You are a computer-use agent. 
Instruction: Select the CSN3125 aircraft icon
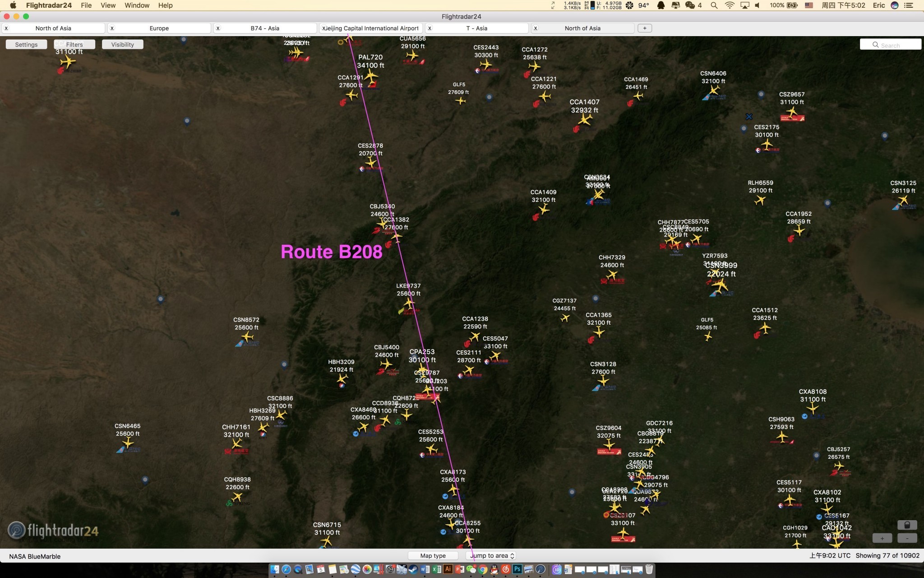(x=903, y=200)
